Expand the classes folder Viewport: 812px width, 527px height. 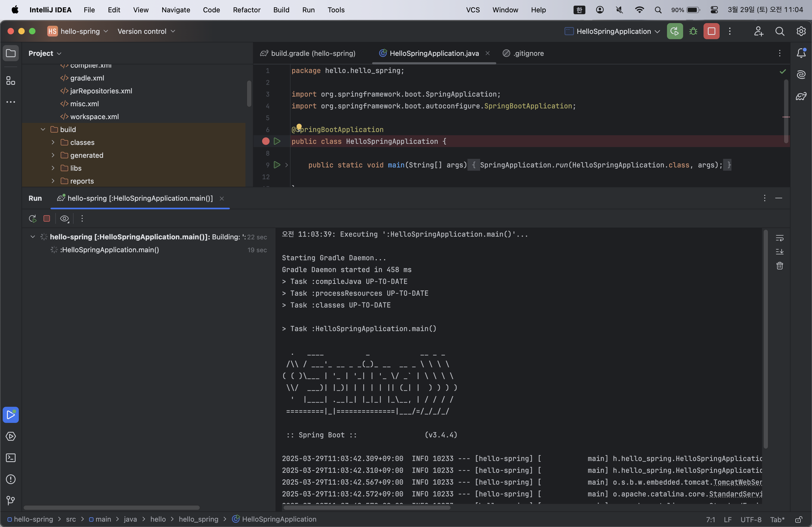pos(53,142)
